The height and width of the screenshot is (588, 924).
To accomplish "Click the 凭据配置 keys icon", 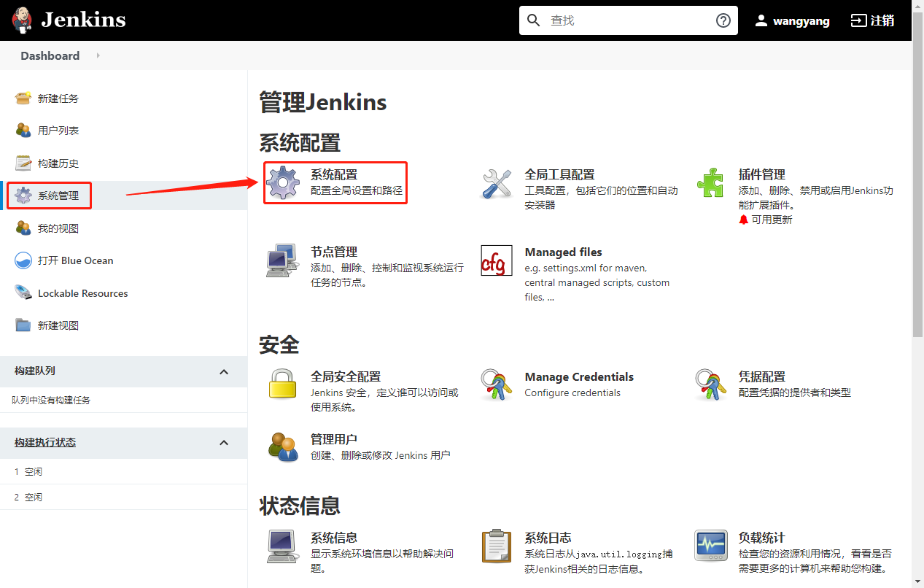I will [x=710, y=384].
